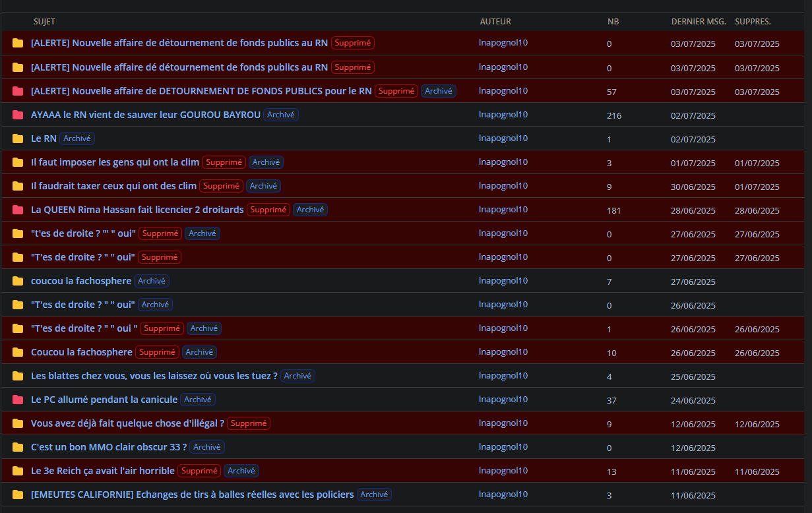Click folder icon of 'Les blattes chez vous' topic

18,376
